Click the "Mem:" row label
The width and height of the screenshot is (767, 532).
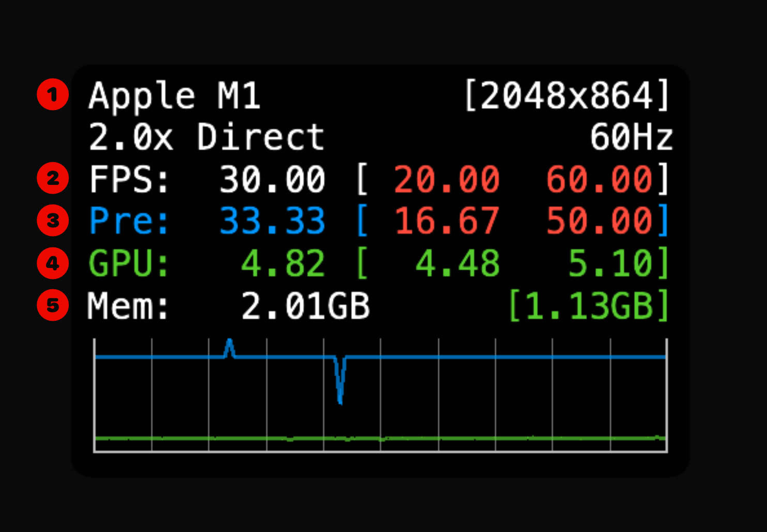pos(128,306)
